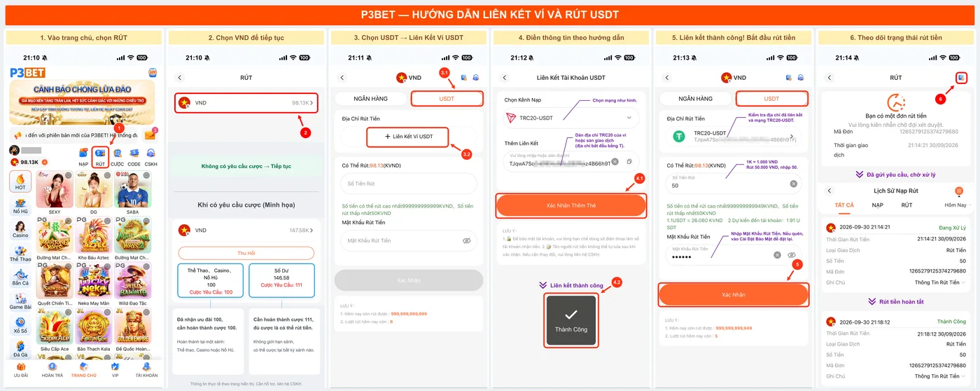This screenshot has width=980, height=391.
Task: Paste address using clipboard icon
Action: (629, 162)
